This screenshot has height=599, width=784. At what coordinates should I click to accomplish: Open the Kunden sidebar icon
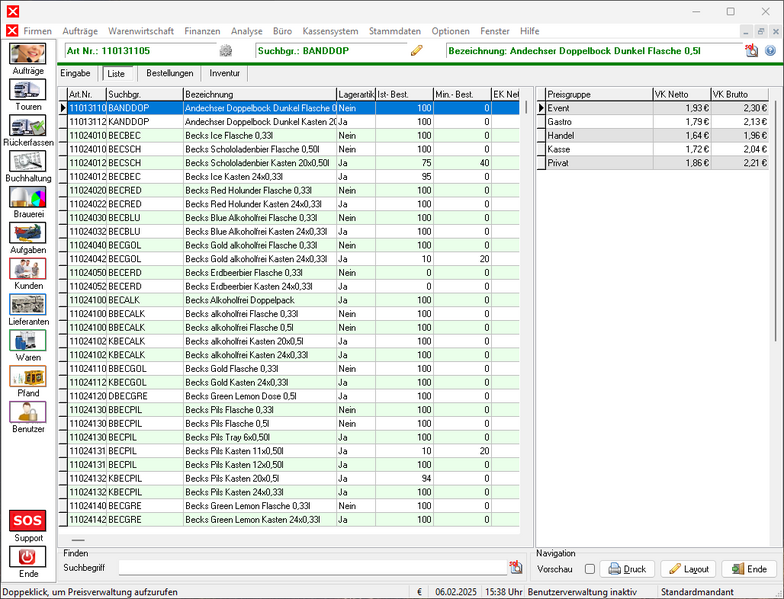[28, 268]
